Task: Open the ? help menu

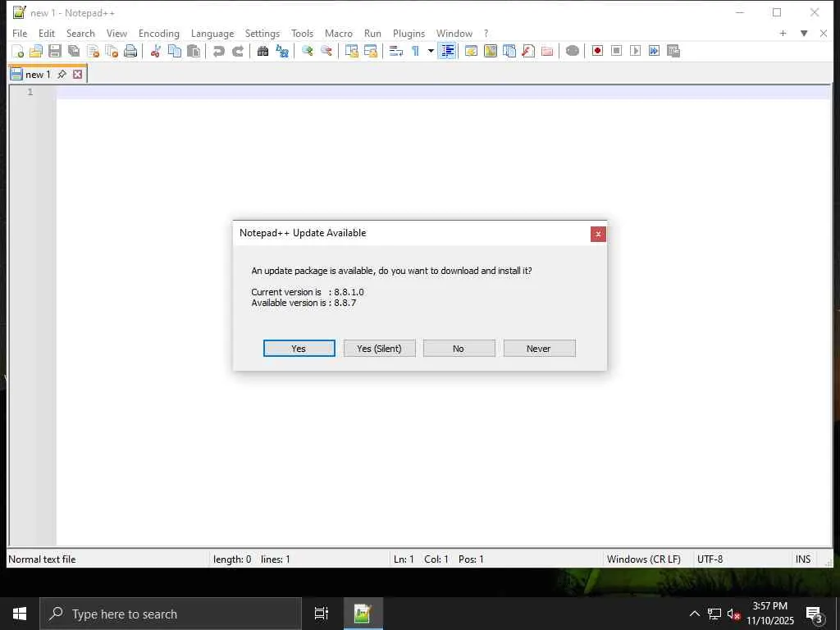Action: pyautogui.click(x=486, y=33)
